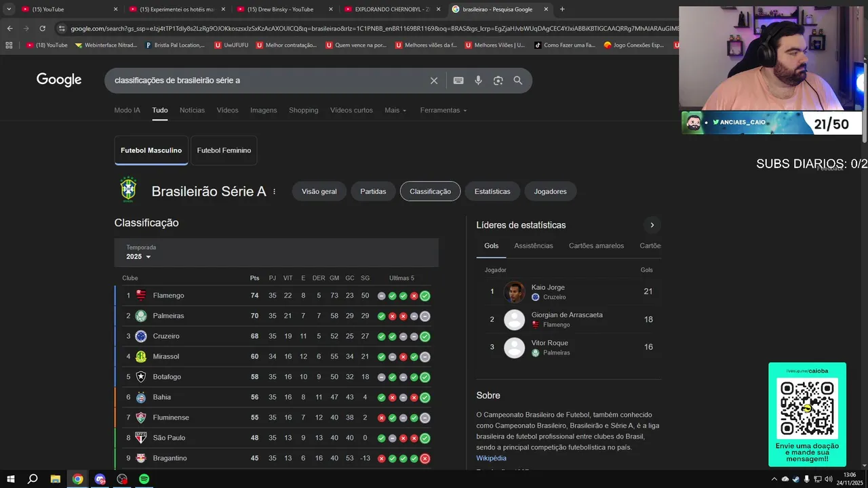Click the magnifying glass search button
868x488 pixels.
pos(518,81)
